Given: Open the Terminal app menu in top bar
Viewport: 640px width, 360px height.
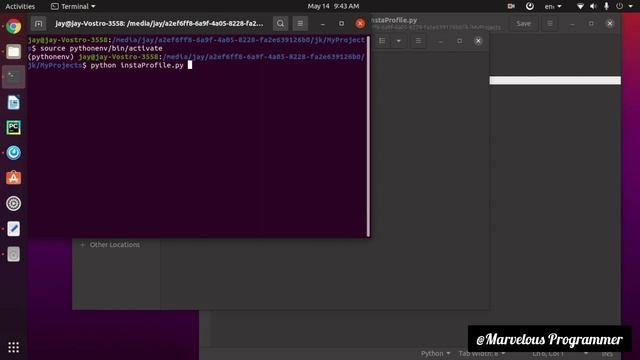Looking at the screenshot, I should click(x=73, y=6).
